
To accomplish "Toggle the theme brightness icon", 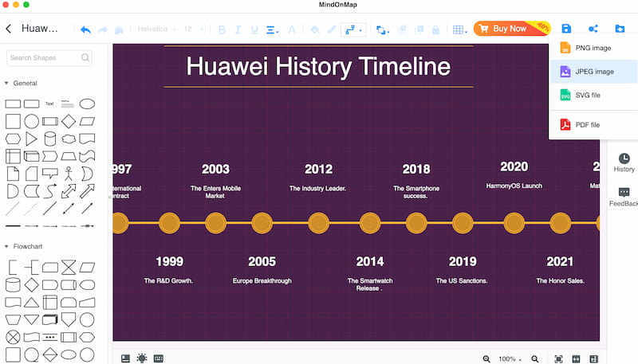I will click(x=142, y=358).
